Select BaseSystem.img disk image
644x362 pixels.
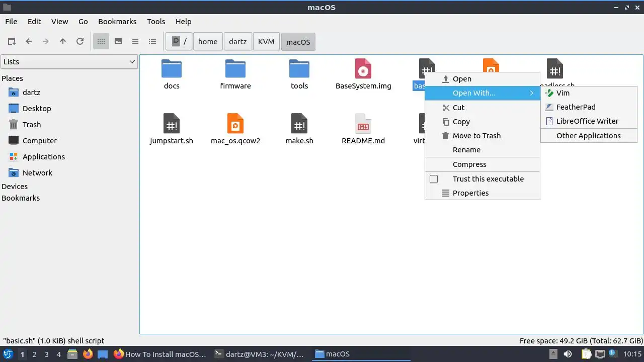click(x=363, y=74)
